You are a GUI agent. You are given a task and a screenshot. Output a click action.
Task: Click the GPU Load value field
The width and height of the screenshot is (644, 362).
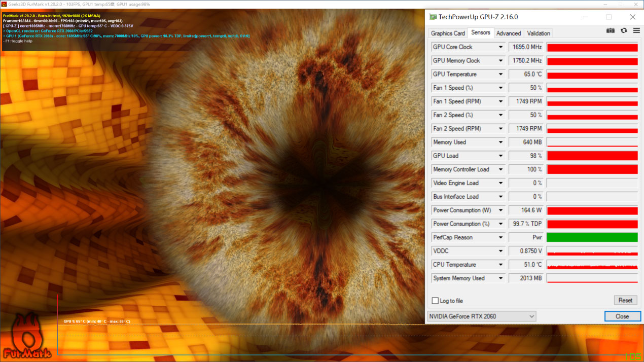(x=526, y=156)
